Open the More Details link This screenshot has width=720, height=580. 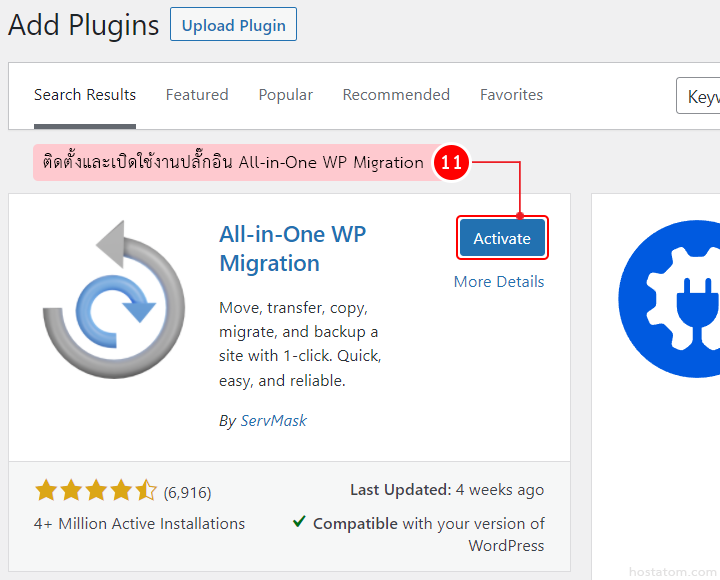pos(499,282)
